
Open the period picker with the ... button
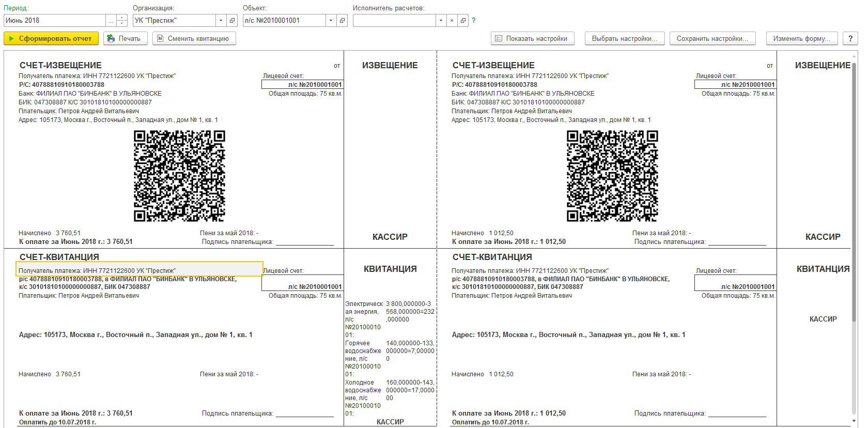(111, 21)
